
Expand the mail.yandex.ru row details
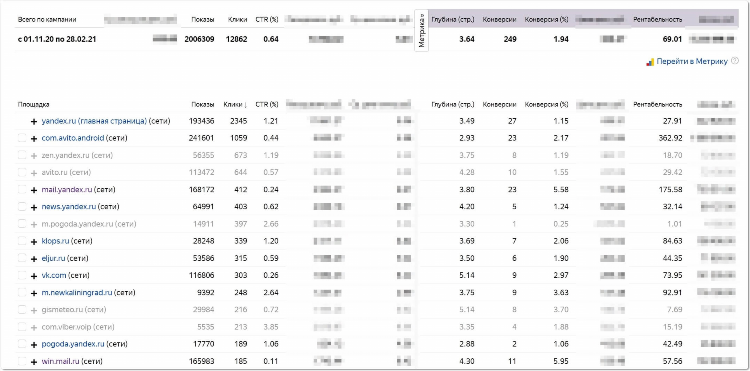coord(34,190)
